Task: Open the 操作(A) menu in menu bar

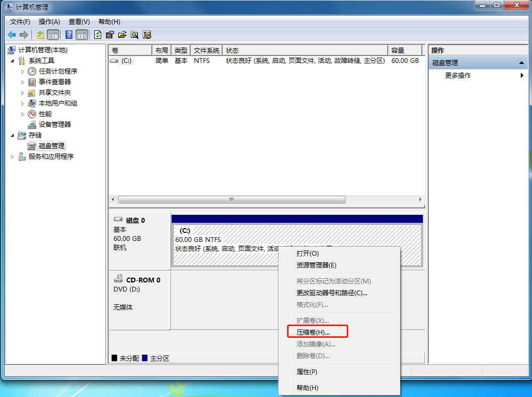Action: pyautogui.click(x=49, y=22)
